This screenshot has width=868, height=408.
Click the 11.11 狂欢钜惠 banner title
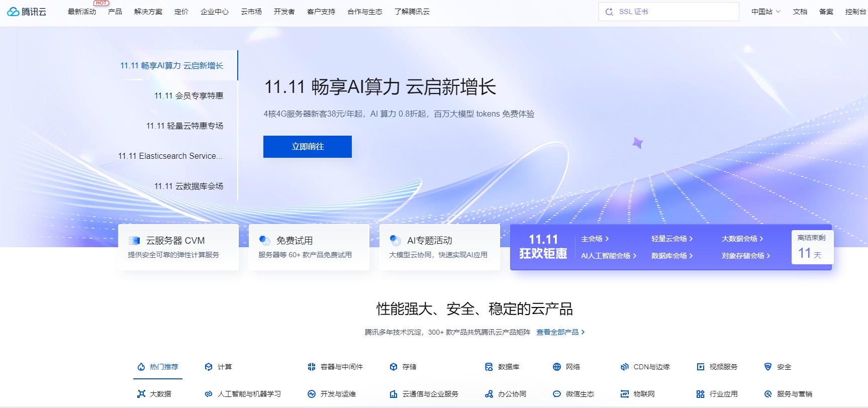543,246
